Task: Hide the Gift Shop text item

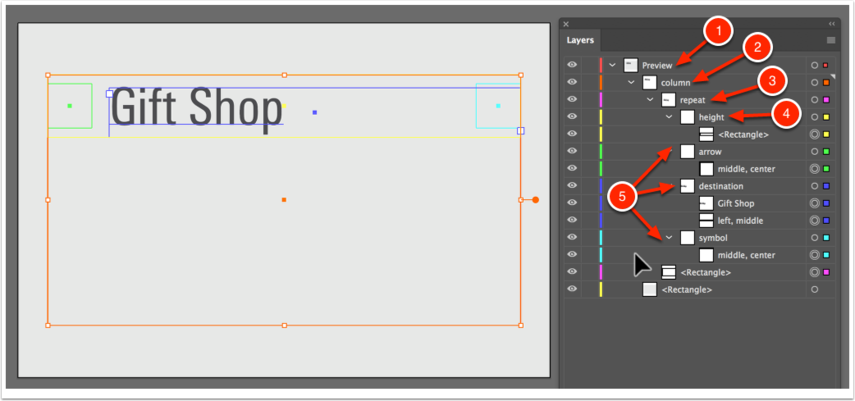Action: pyautogui.click(x=571, y=203)
